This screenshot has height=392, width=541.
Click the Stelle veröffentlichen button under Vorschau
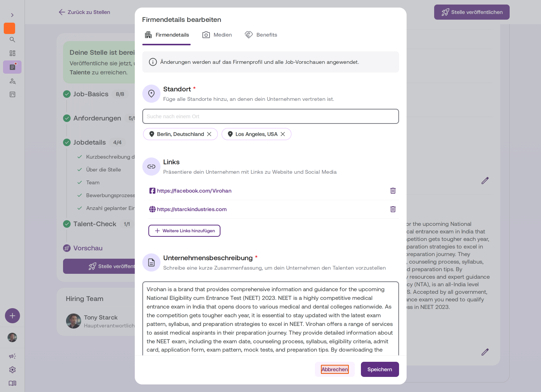[99, 266]
